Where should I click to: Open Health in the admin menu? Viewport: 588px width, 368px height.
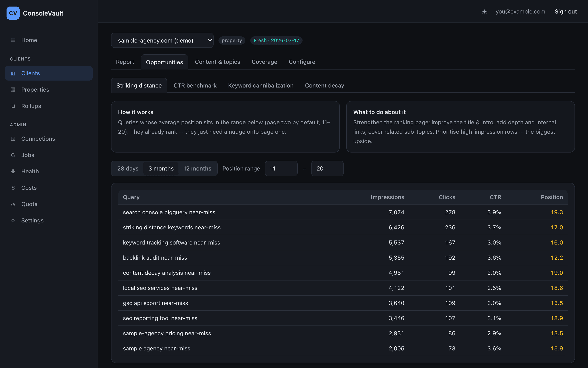point(49,171)
